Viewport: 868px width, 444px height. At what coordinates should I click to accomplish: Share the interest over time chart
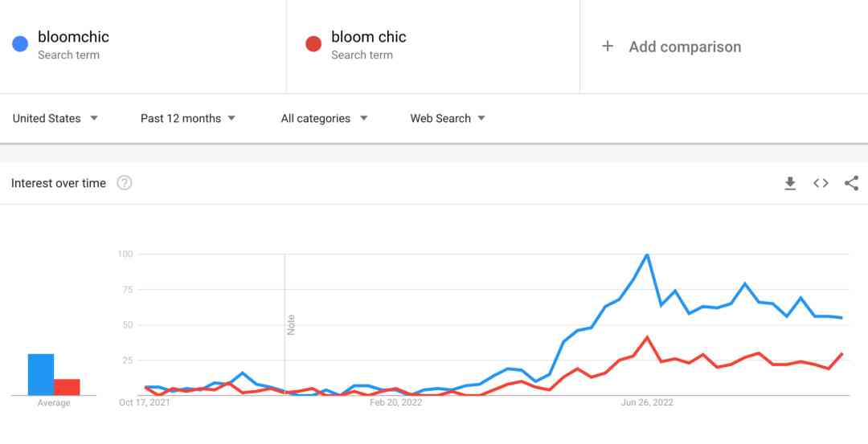pos(851,183)
